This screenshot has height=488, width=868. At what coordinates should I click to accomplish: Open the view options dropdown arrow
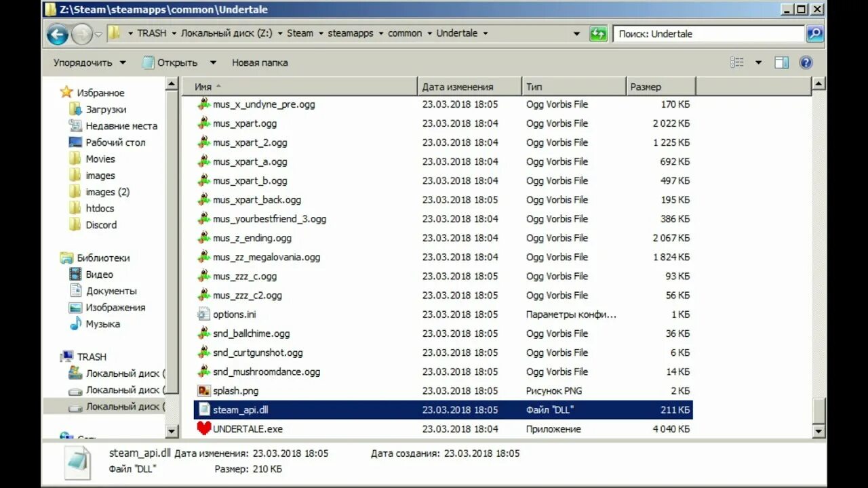[758, 62]
